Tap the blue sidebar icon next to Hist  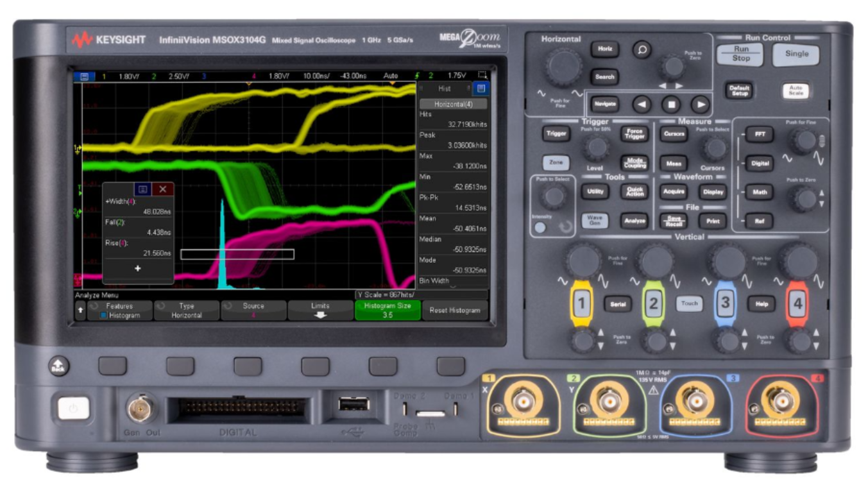click(481, 89)
